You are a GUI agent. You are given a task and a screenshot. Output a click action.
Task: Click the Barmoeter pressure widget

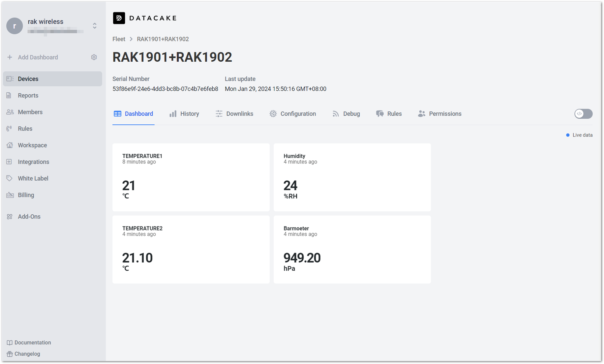coord(352,250)
